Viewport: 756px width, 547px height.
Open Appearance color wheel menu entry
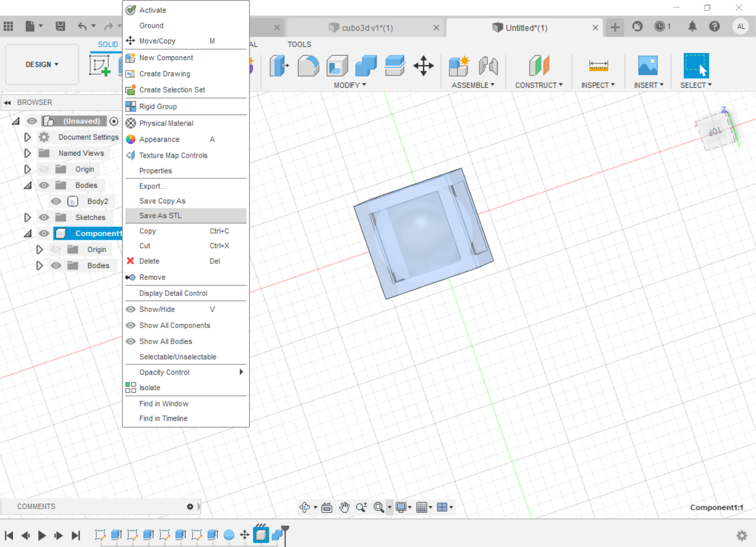coord(159,139)
